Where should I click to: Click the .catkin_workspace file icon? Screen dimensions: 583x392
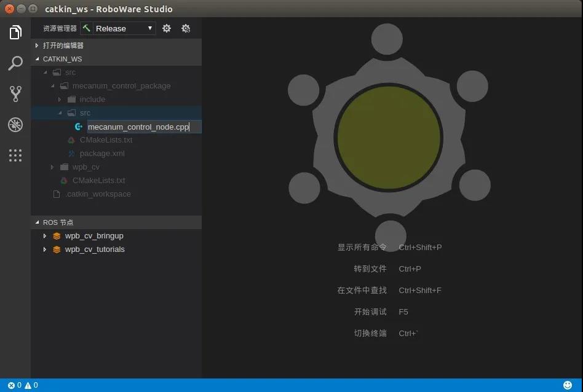click(x=57, y=194)
